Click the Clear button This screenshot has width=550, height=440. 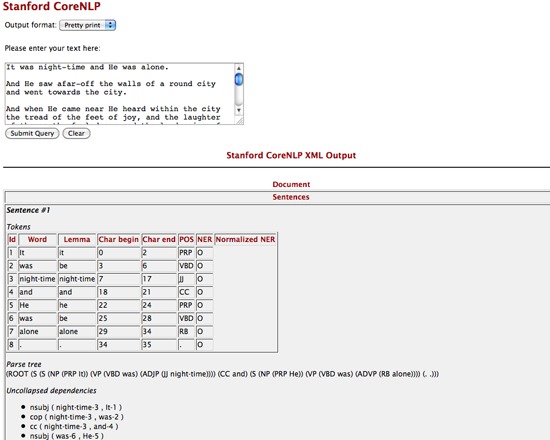click(x=76, y=133)
